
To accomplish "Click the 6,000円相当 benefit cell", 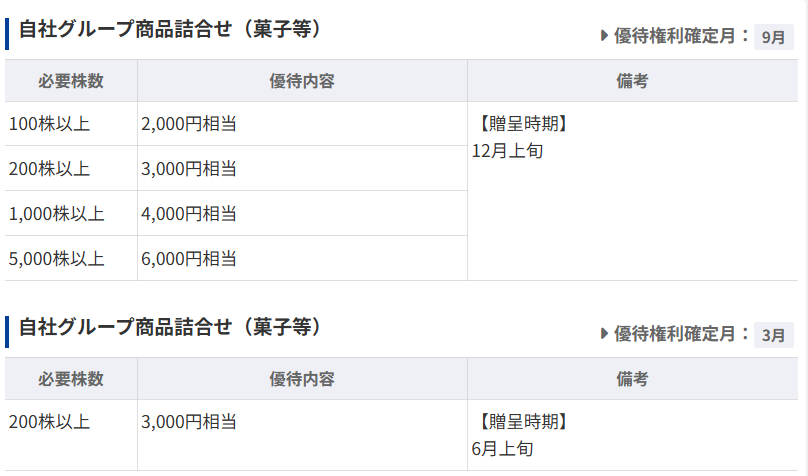I will click(x=189, y=259).
